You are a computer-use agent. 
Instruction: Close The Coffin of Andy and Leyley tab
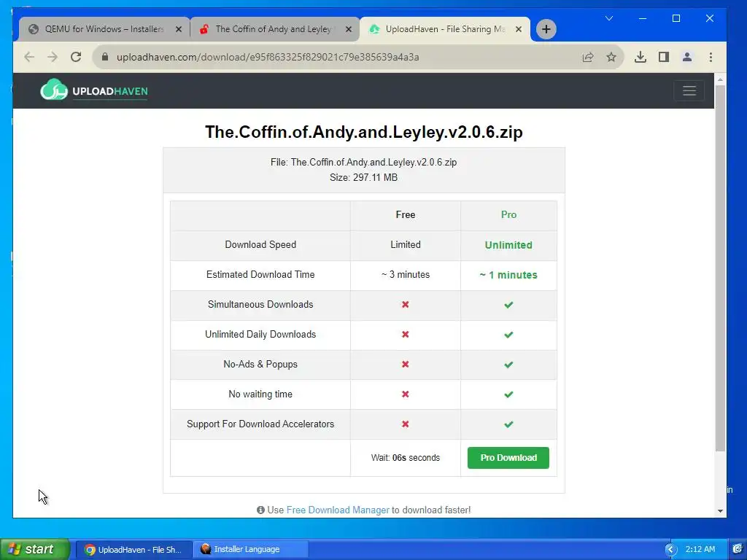[348, 29]
